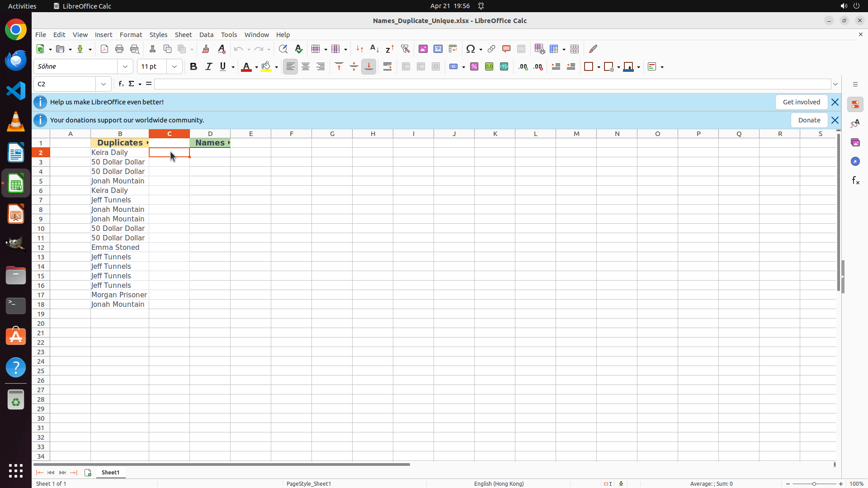Open the Data menu
The image size is (868, 488).
click(206, 35)
